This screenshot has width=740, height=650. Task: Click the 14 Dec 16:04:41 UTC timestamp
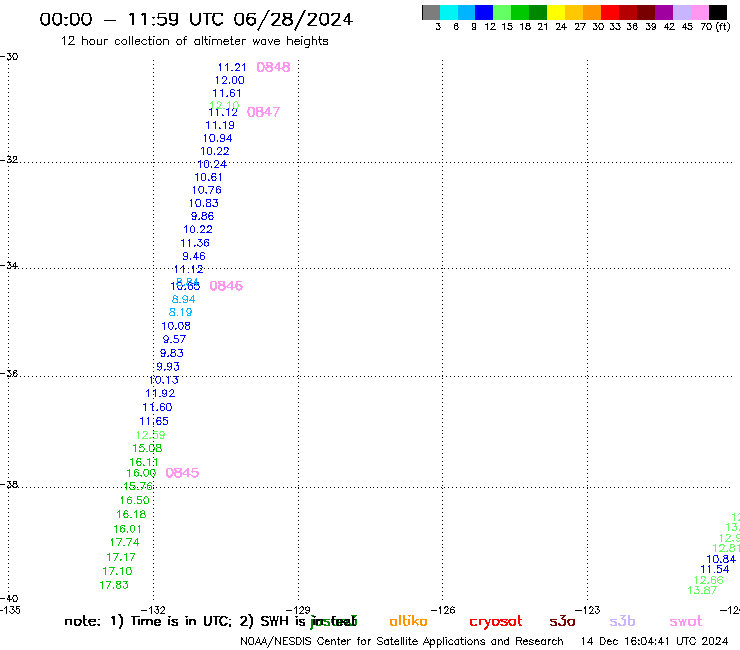click(x=654, y=641)
